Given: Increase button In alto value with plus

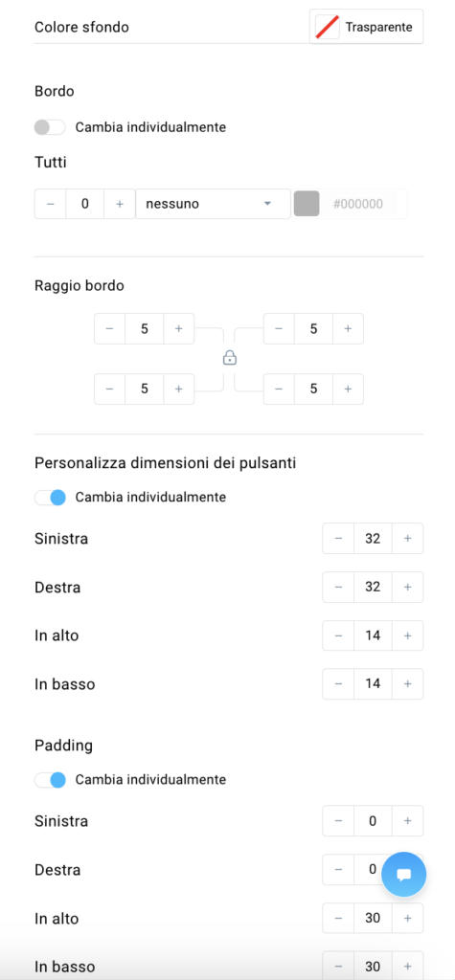Looking at the screenshot, I should [407, 635].
